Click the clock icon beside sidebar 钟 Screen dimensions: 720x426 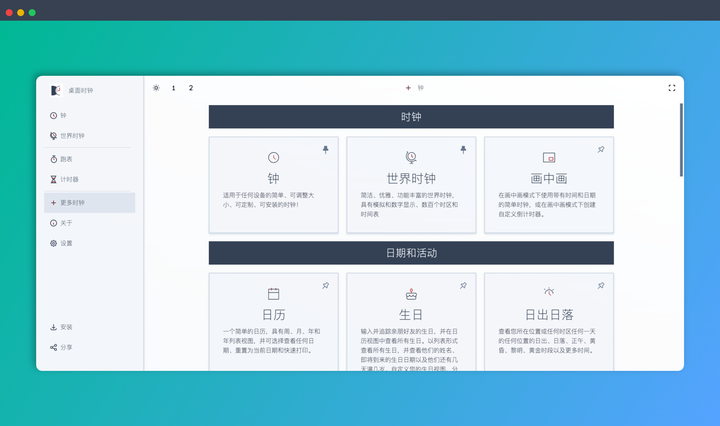click(x=54, y=116)
